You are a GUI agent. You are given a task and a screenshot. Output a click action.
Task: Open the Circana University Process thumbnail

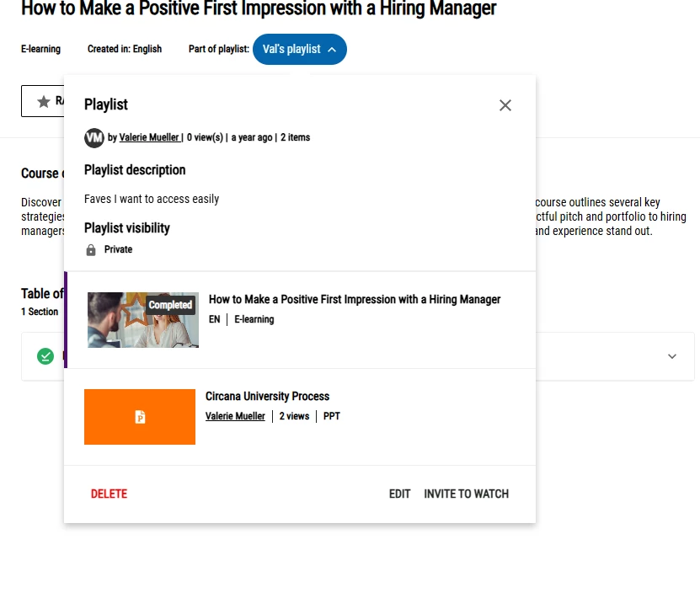point(140,417)
